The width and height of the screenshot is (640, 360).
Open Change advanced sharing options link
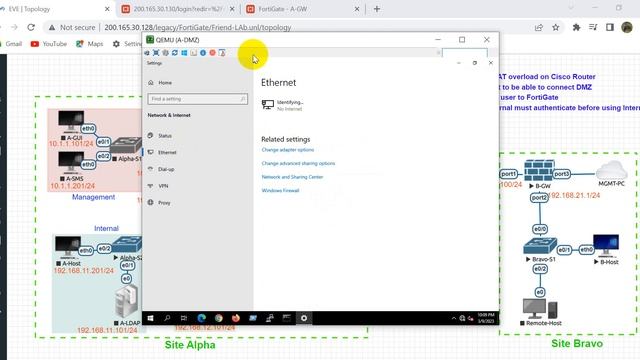point(298,163)
